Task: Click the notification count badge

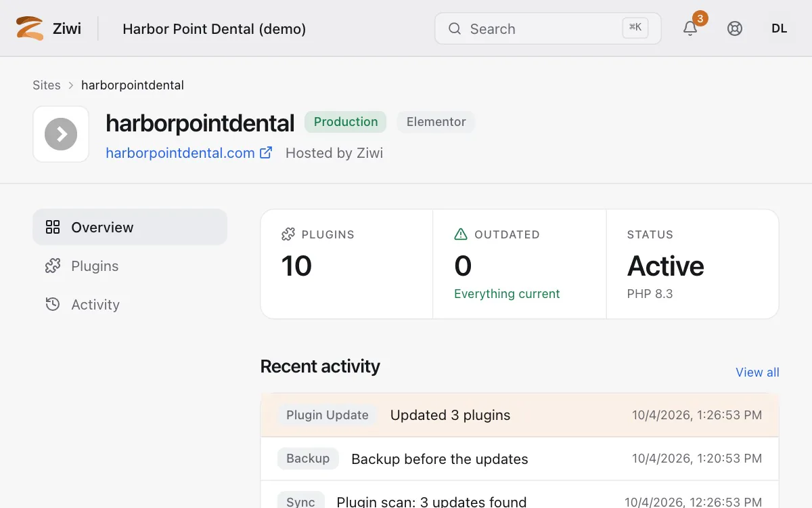Action: tap(700, 18)
